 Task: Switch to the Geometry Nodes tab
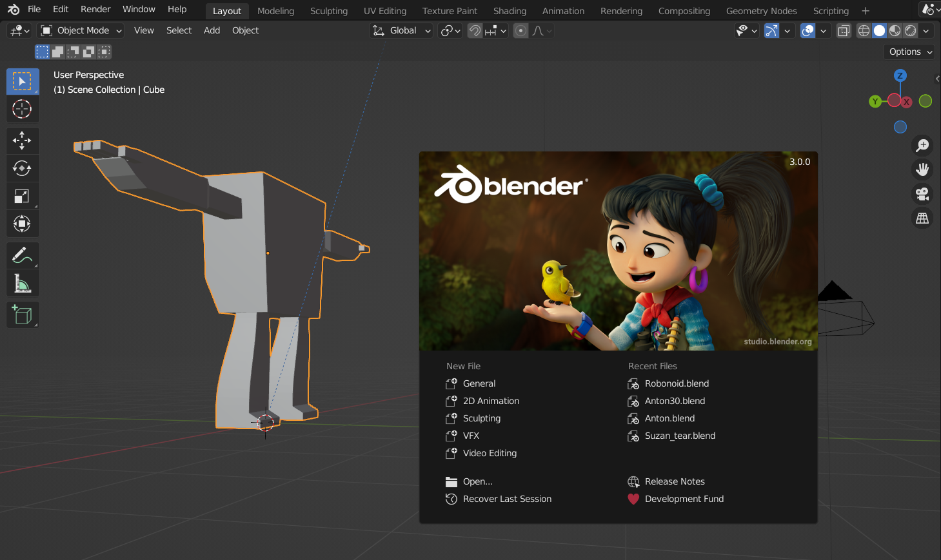click(761, 11)
